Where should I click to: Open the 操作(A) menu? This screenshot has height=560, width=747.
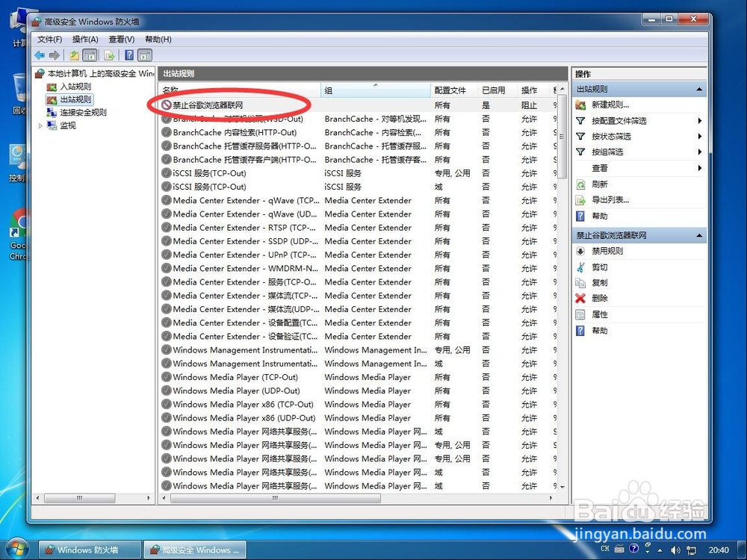[84, 39]
